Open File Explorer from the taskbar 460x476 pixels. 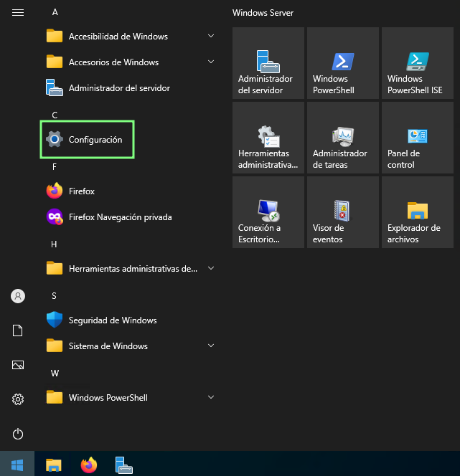pos(54,465)
